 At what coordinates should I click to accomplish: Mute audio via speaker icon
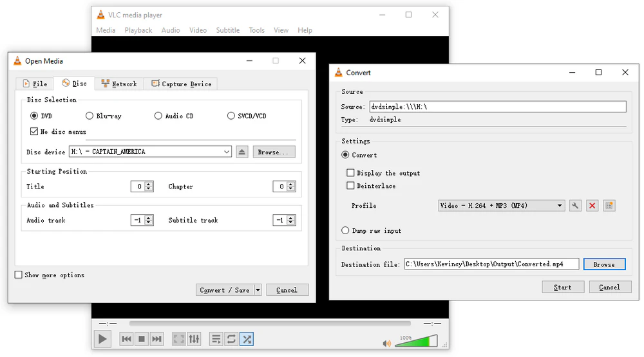(x=386, y=343)
